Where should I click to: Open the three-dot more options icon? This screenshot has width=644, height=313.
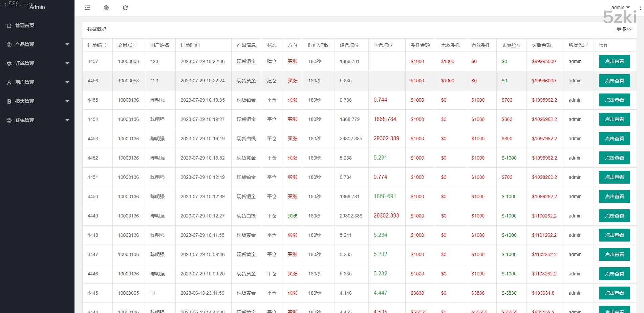(x=640, y=8)
